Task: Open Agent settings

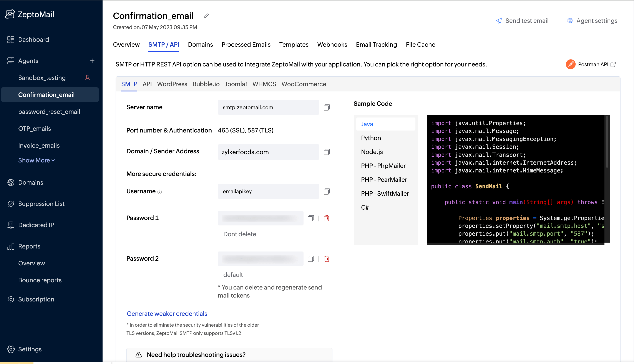Action: (597, 20)
